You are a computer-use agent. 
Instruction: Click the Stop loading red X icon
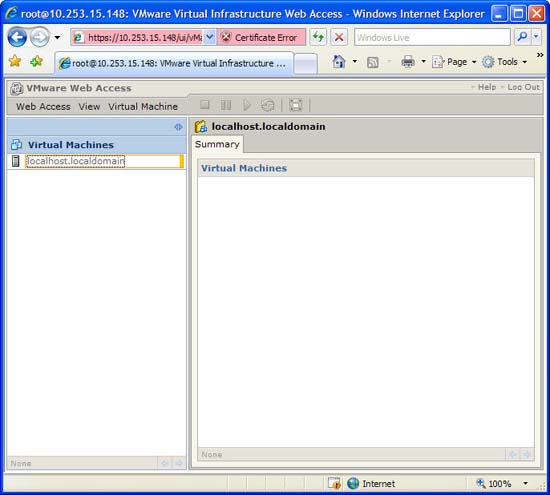[x=339, y=37]
